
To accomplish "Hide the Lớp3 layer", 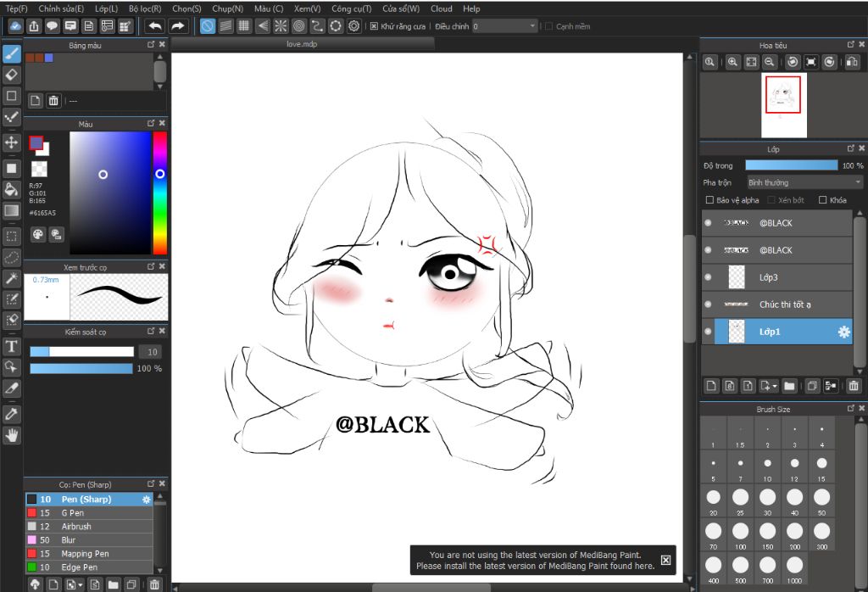I will click(708, 276).
